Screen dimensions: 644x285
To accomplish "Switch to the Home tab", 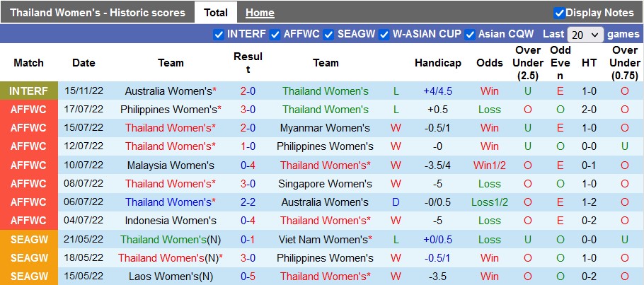I will click(260, 13).
